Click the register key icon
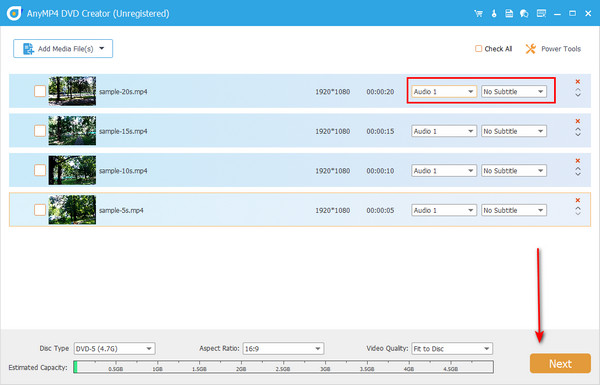This screenshot has height=385, width=600. point(494,13)
